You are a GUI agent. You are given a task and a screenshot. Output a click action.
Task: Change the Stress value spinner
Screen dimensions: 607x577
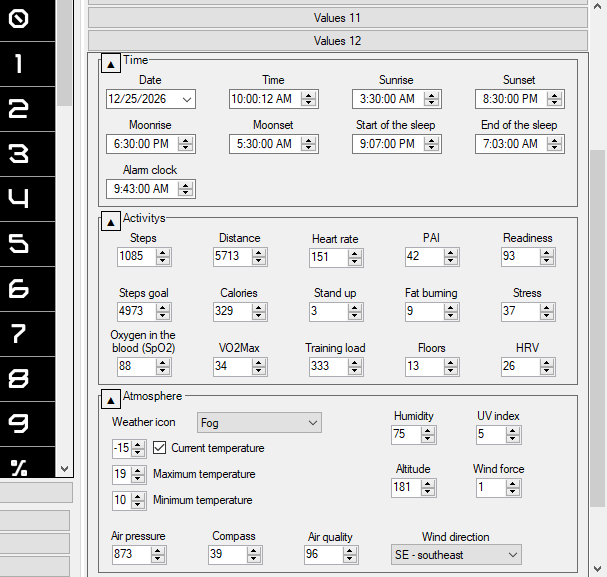click(547, 312)
